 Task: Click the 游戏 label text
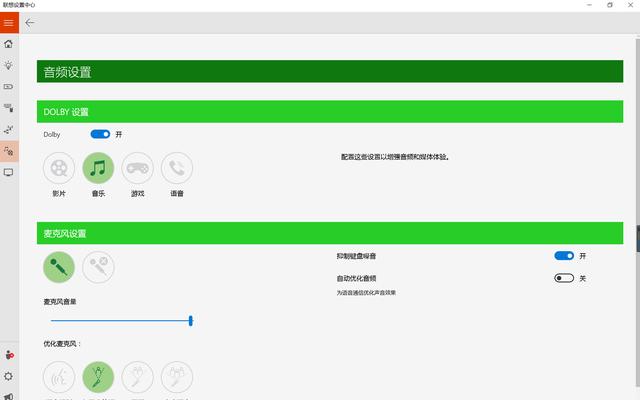point(138,193)
